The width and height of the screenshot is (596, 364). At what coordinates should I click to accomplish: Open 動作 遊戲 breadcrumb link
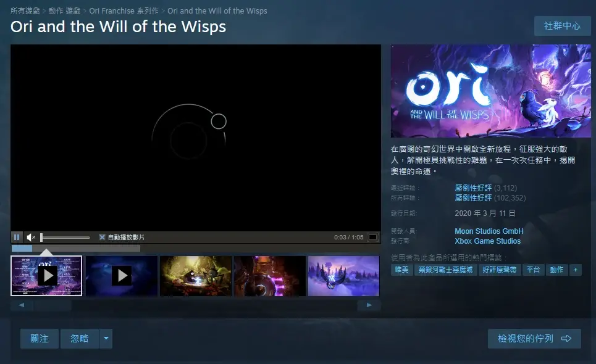point(65,11)
